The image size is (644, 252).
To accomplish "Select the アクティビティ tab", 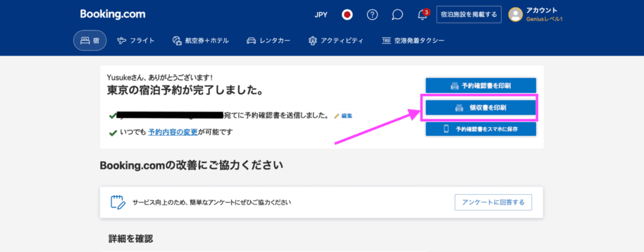I will [336, 41].
